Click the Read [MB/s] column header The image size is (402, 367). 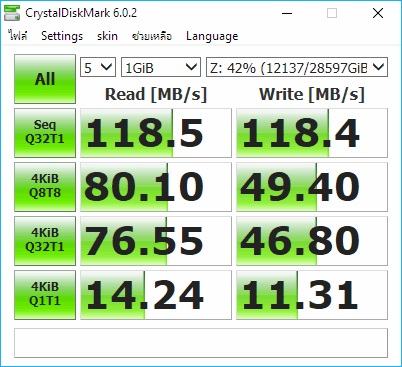click(x=156, y=94)
